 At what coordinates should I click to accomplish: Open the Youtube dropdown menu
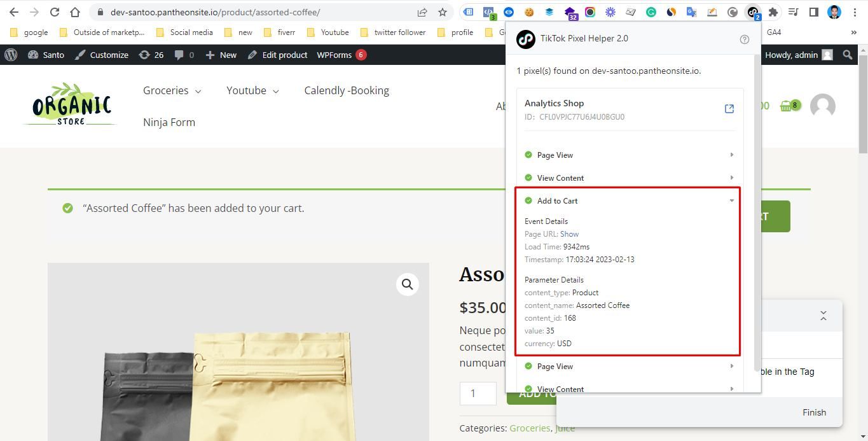click(252, 90)
